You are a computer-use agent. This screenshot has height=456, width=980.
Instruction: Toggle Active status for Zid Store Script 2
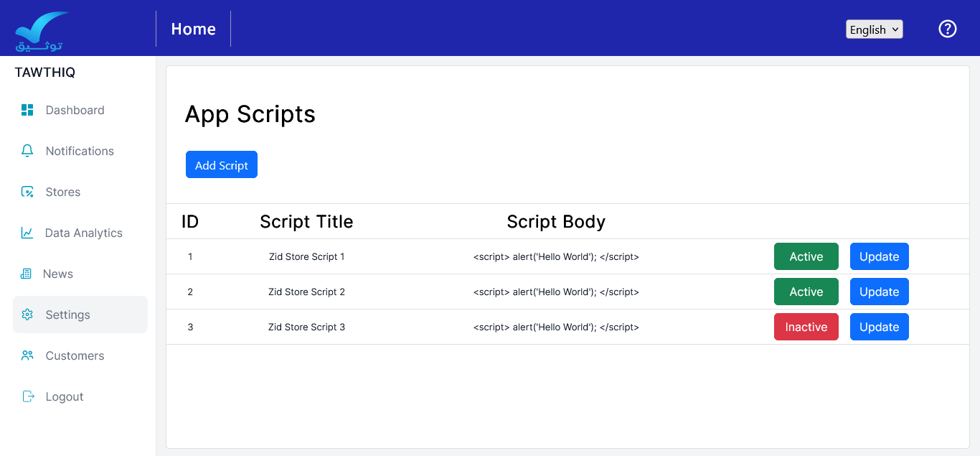(806, 292)
